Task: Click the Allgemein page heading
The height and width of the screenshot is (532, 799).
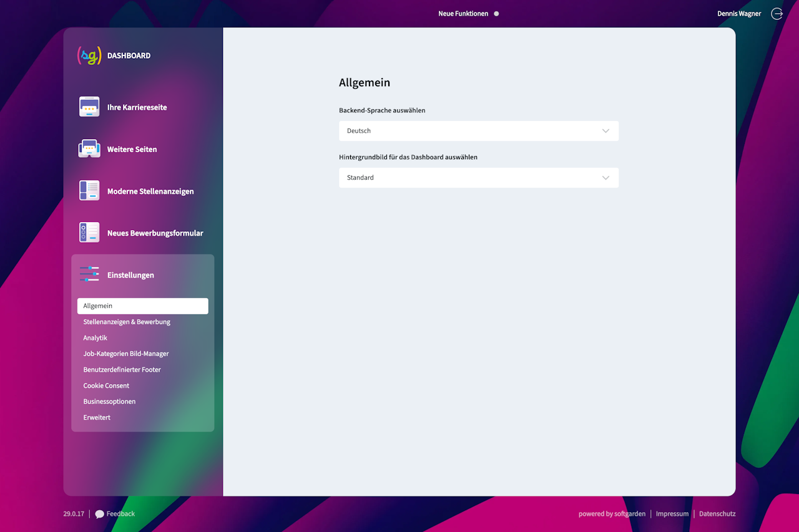Action: [365, 82]
